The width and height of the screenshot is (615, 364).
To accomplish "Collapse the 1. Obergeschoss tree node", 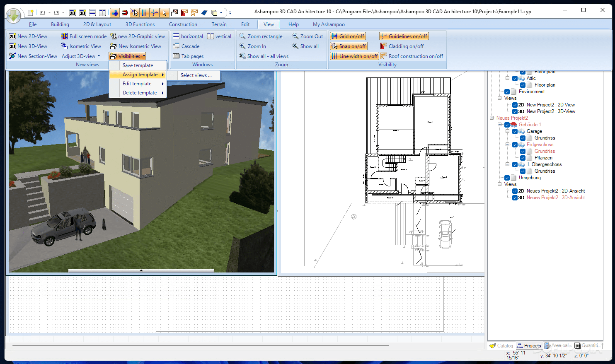I will click(507, 164).
